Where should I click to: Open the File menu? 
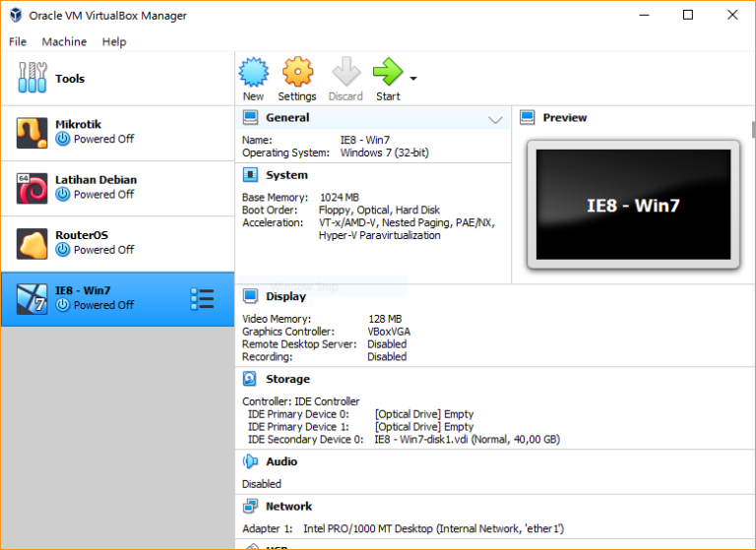pyautogui.click(x=18, y=42)
